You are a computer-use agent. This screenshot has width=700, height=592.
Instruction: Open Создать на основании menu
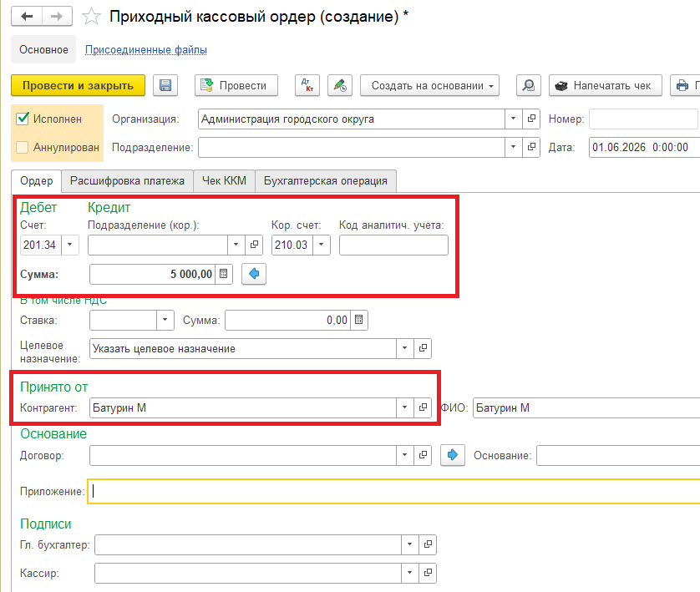click(429, 85)
